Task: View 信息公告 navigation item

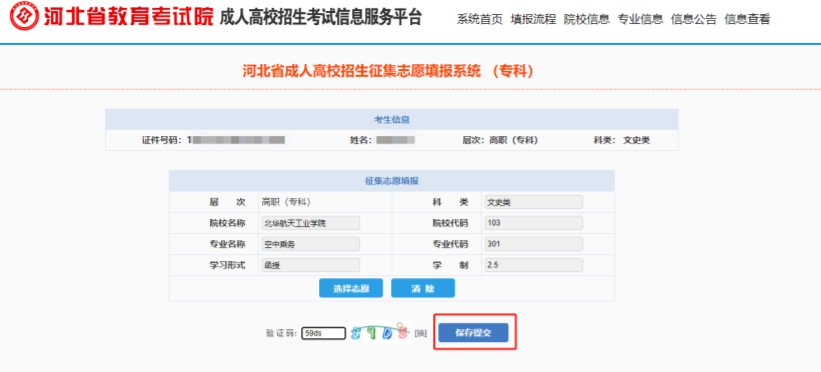Action: point(694,20)
